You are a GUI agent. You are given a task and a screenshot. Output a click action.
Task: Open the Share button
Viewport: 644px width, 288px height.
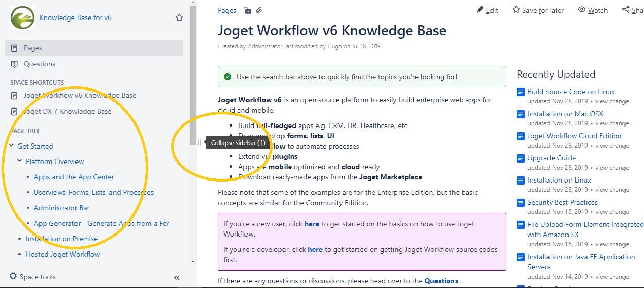(632, 10)
